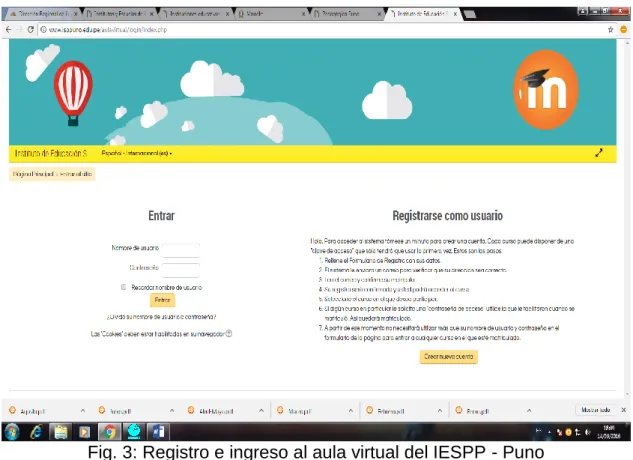Image resolution: width=633 pixels, height=460 pixels.
Task: Open the Windows Start button
Action: [12, 432]
